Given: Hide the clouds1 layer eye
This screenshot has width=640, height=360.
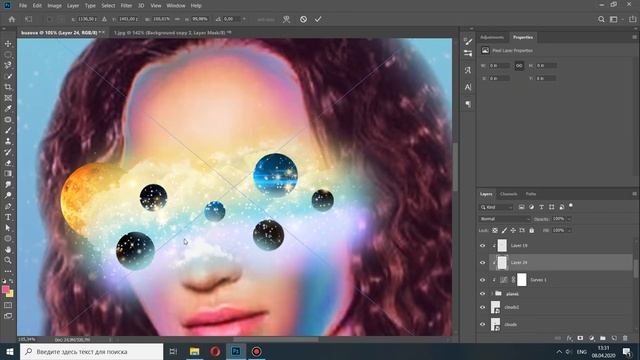Looking at the screenshot, I should click(482, 307).
